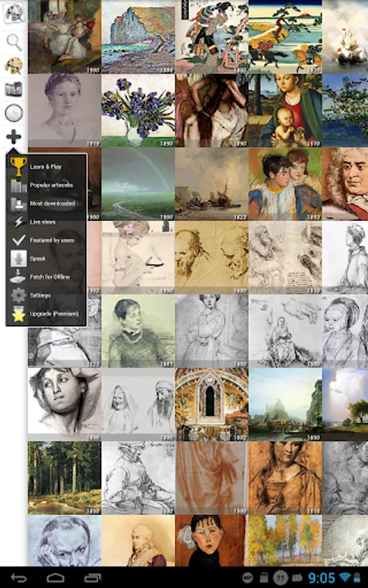This screenshot has height=588, width=368.
Task: Tap the Android back navigation icon
Action: [x=19, y=578]
